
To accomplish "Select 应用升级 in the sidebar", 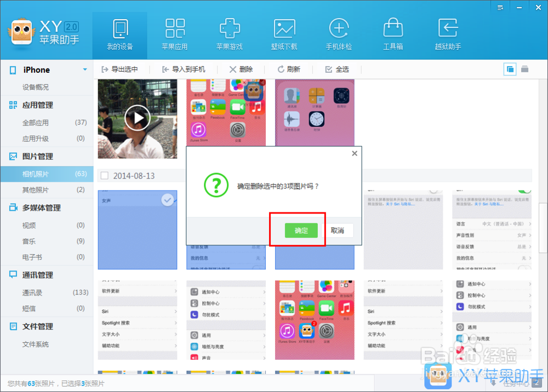I will tap(47, 139).
